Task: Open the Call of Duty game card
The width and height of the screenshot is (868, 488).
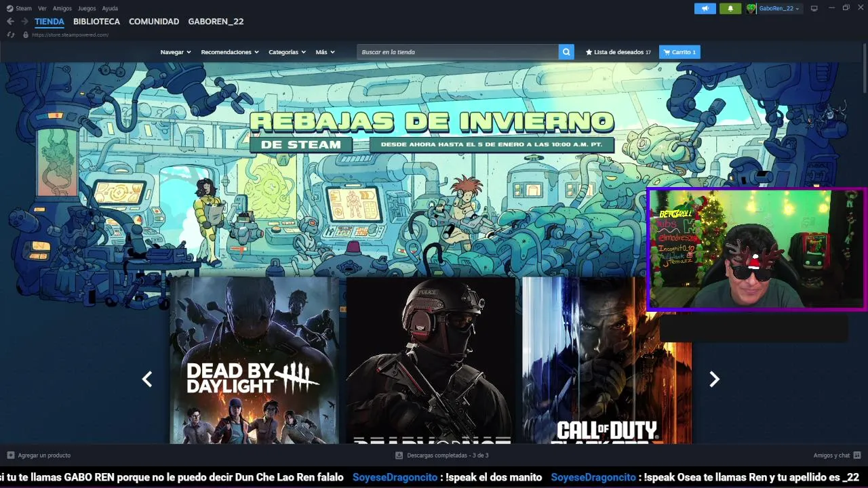Action: [x=607, y=361]
